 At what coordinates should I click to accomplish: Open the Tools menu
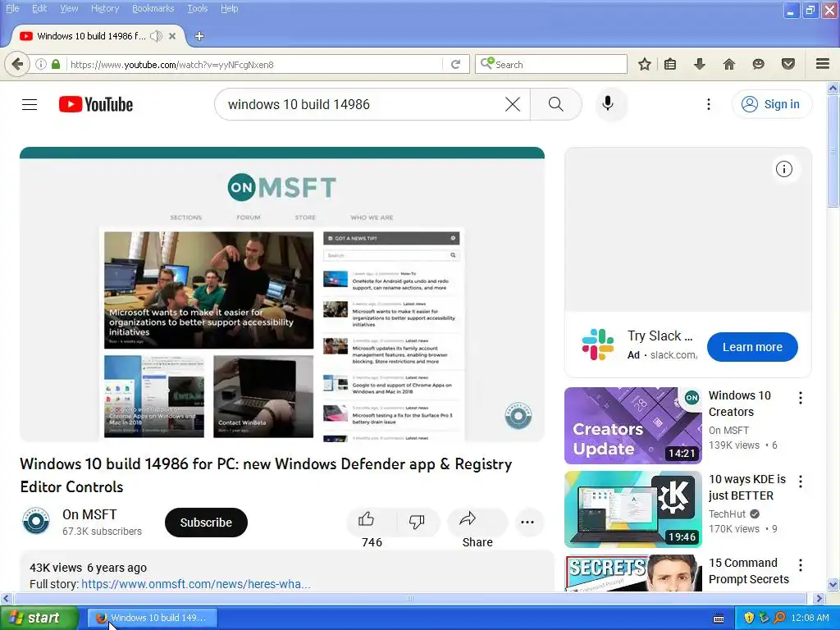(197, 8)
